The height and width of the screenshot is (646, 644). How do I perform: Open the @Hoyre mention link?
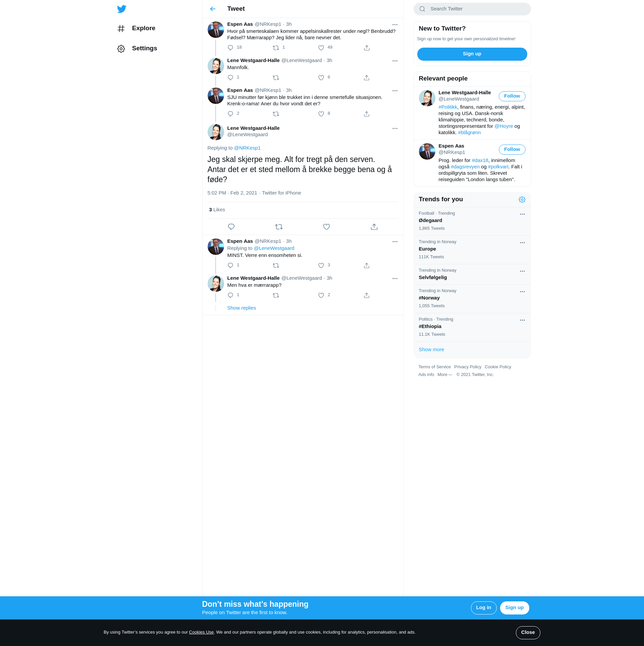click(503, 126)
